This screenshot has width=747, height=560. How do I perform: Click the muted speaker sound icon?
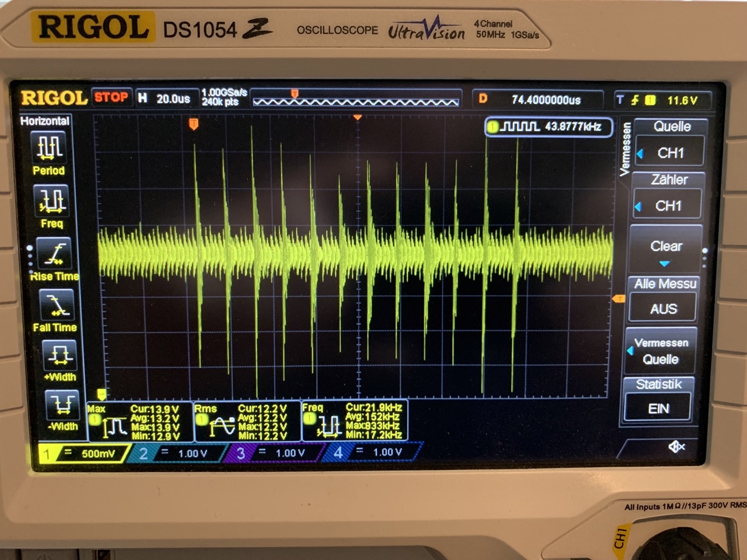tap(676, 447)
